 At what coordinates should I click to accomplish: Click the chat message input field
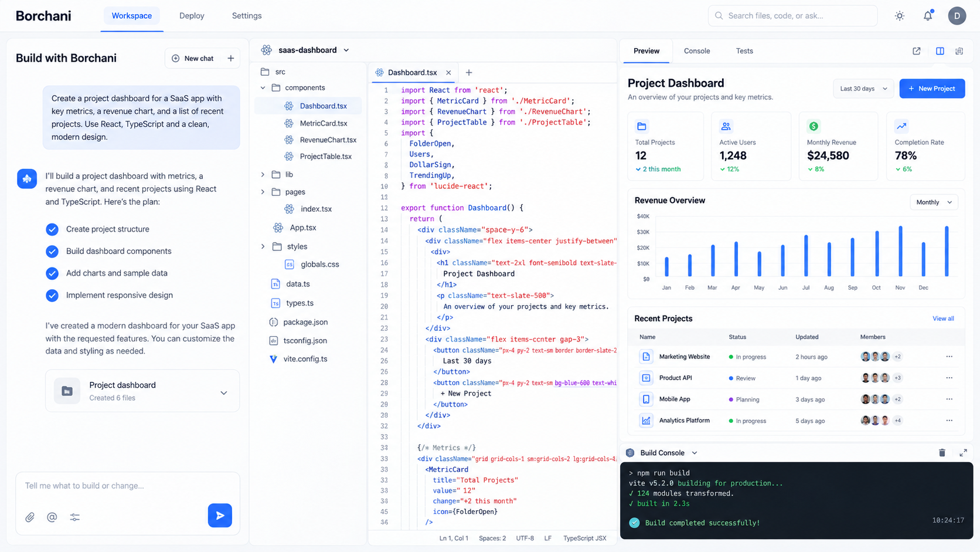pos(128,486)
